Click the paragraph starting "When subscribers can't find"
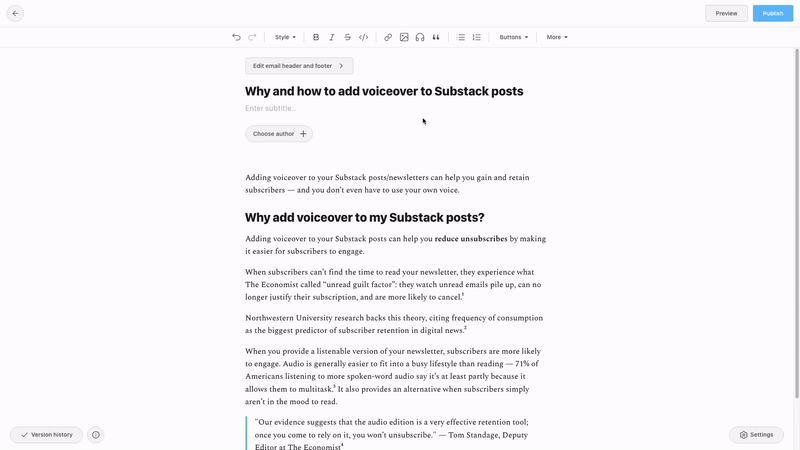 coord(395,285)
